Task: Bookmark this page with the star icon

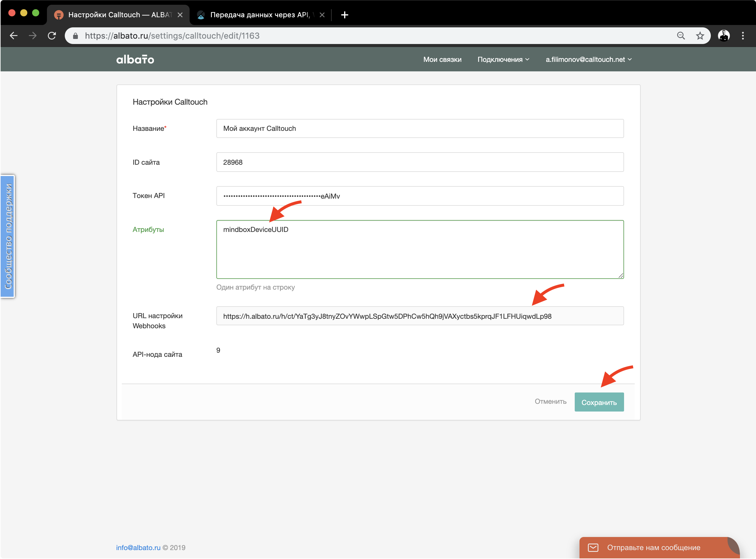Action: (700, 35)
